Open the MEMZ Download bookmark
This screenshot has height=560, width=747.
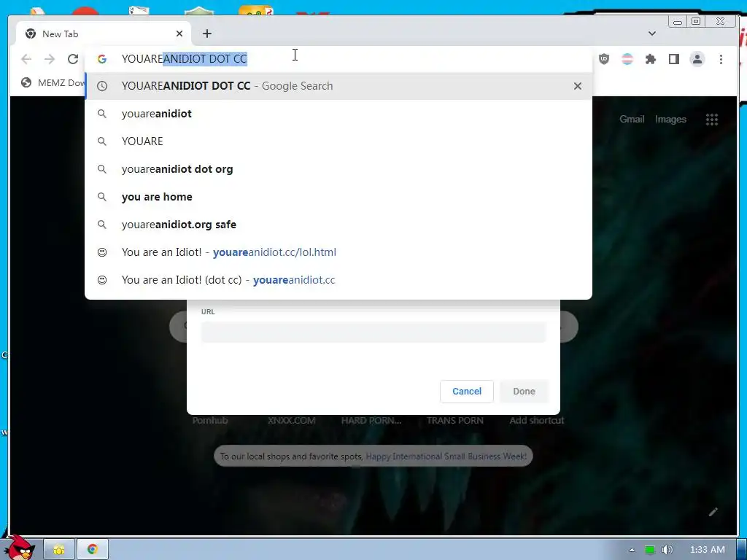click(53, 83)
